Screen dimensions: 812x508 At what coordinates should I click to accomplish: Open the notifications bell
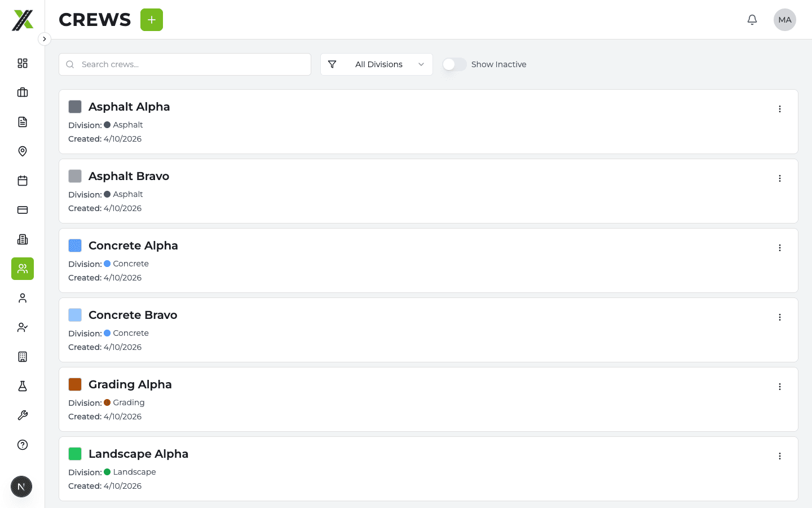[752, 20]
